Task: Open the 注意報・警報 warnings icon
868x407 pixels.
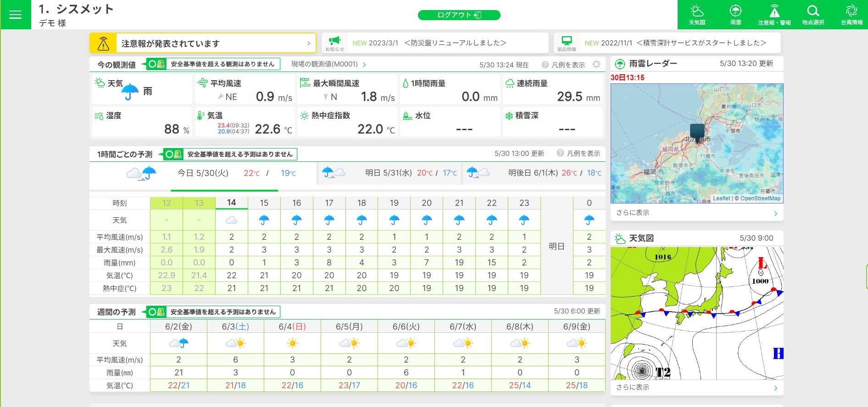Action: click(774, 15)
